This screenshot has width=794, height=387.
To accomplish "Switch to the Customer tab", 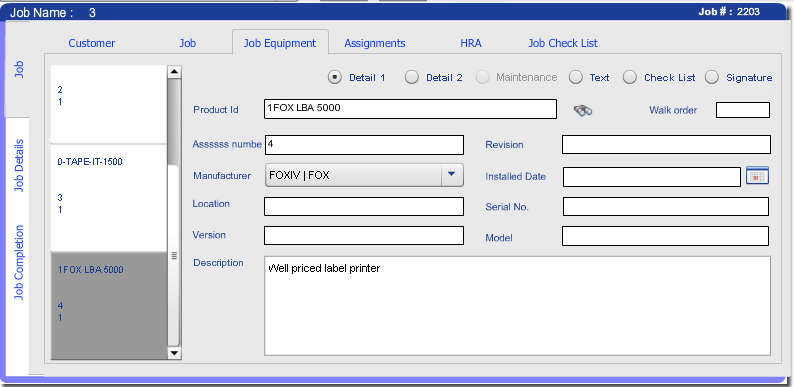I will [x=92, y=43].
